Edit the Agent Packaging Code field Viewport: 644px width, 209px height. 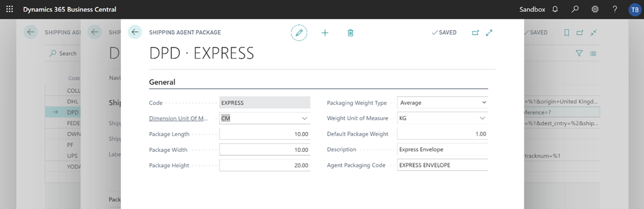442,165
